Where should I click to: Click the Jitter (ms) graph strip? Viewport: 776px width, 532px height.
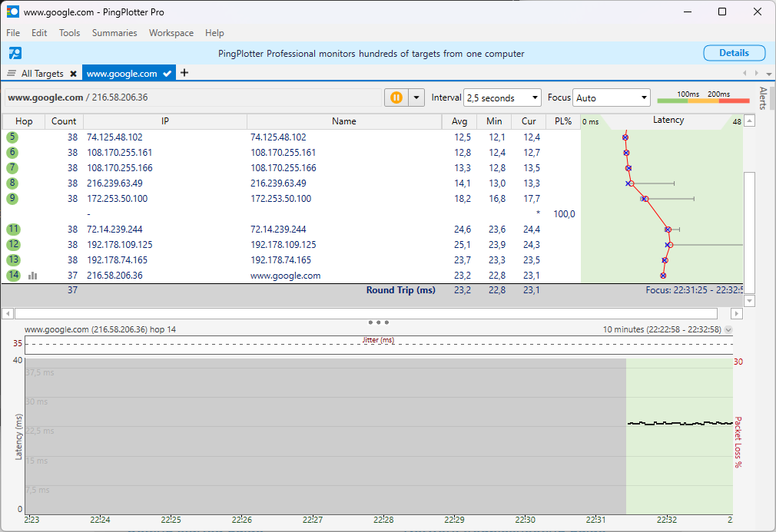pos(379,345)
